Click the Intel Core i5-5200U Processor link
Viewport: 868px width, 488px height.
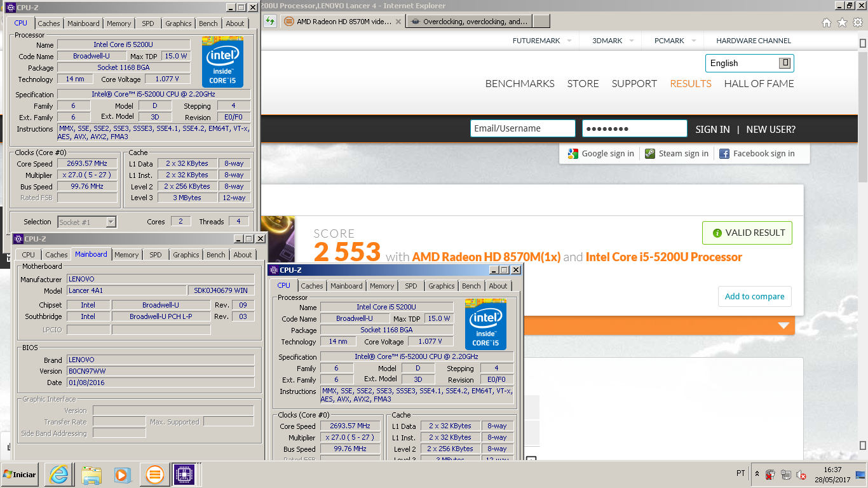coord(664,257)
